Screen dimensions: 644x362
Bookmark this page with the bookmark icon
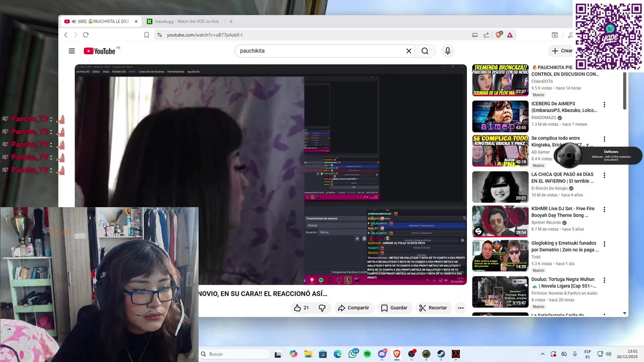[146, 35]
